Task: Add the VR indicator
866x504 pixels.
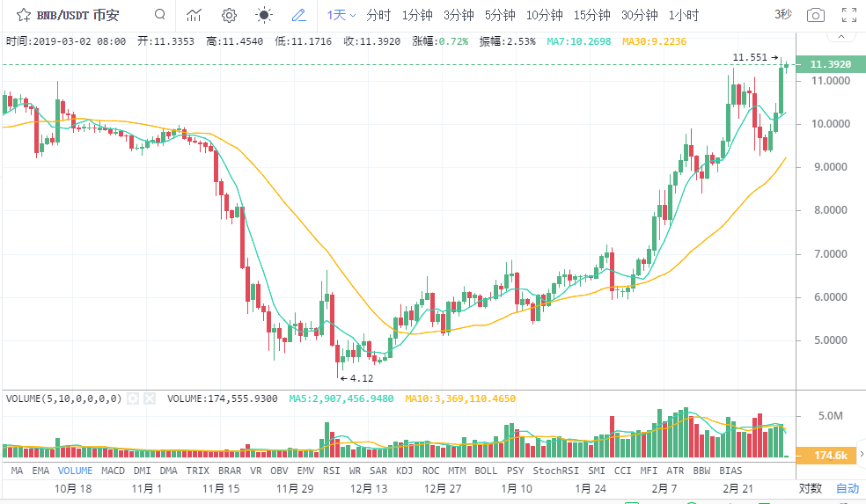Action: (256, 471)
